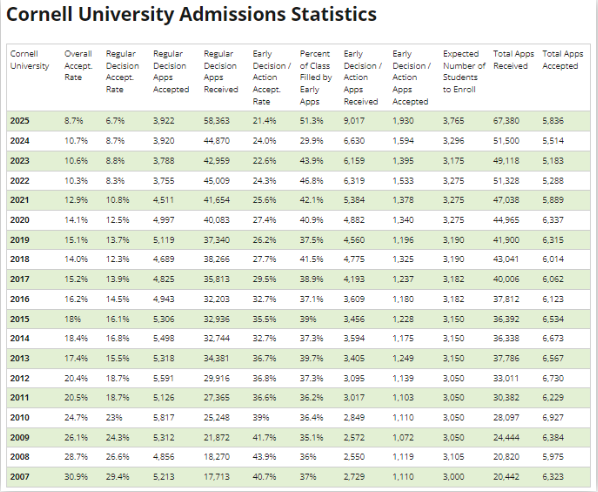Select the Total Apps Received column header
598x492 pixels.
[513, 59]
